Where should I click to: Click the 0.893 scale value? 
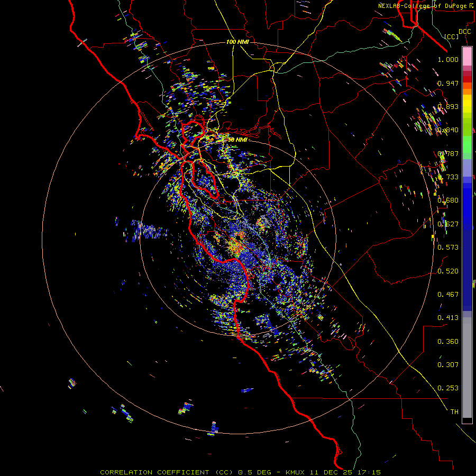point(448,106)
